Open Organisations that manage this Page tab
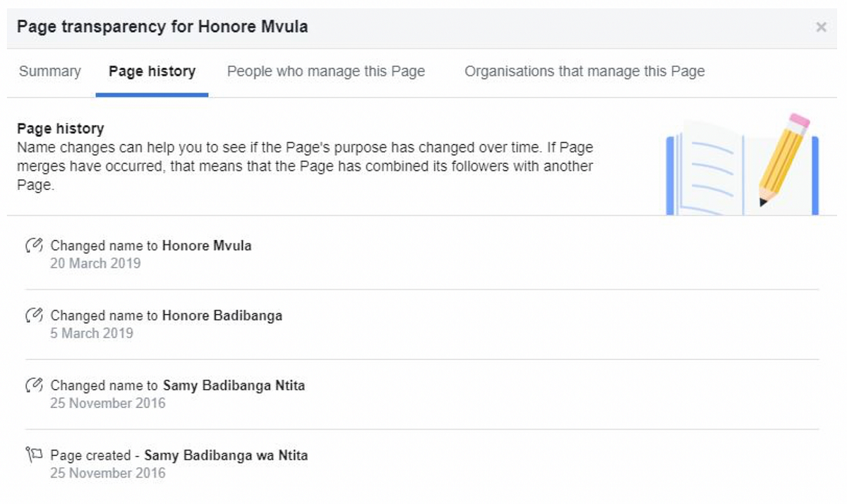This screenshot has height=504, width=847. coord(584,71)
